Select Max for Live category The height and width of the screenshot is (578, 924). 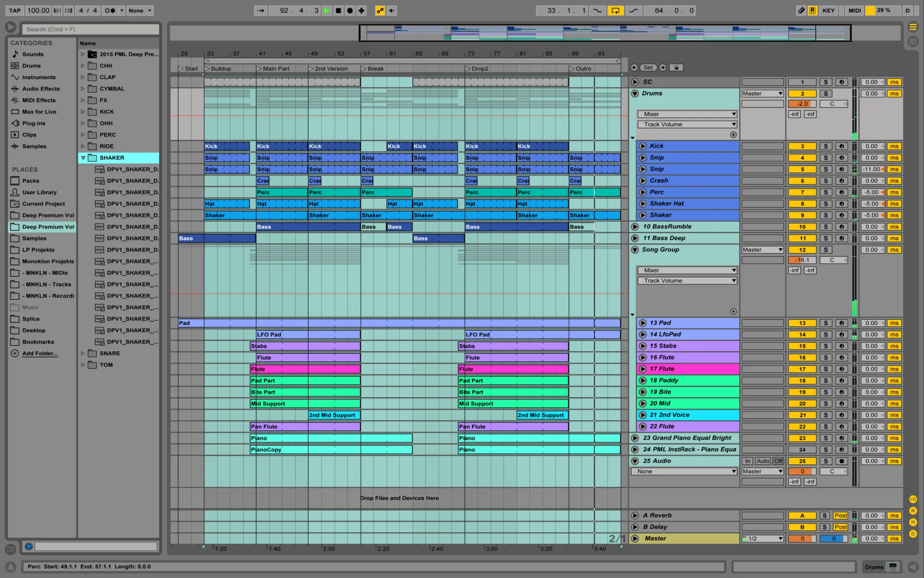(39, 112)
